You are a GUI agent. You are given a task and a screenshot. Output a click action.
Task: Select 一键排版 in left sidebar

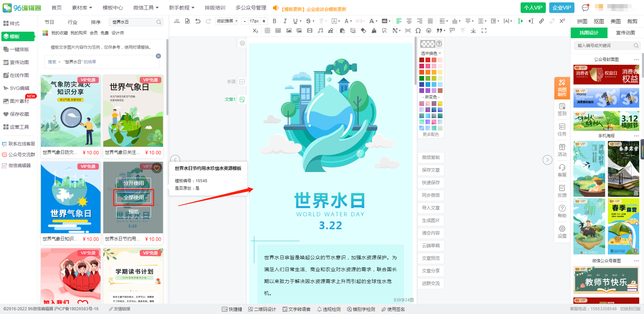(x=17, y=49)
